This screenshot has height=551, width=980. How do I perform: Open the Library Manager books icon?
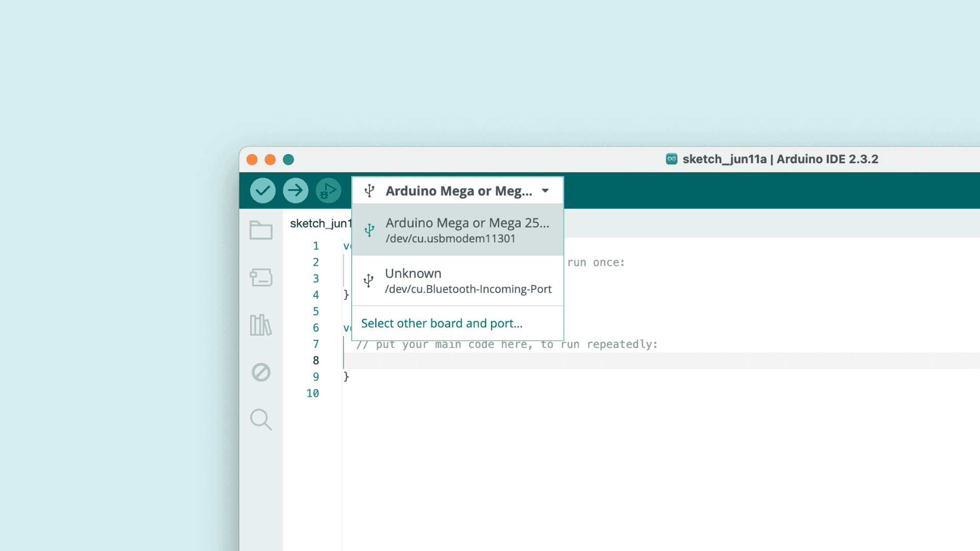pyautogui.click(x=261, y=325)
